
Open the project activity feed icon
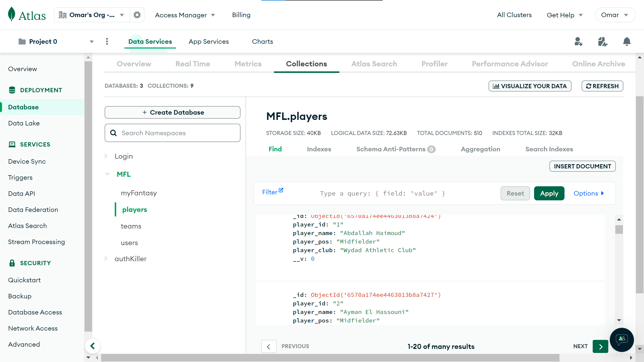[602, 41]
